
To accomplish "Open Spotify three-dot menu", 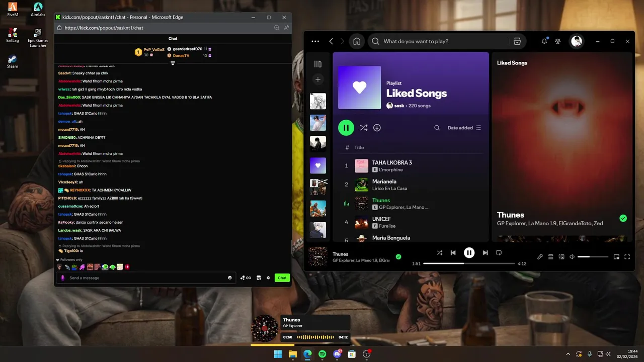I will [315, 41].
